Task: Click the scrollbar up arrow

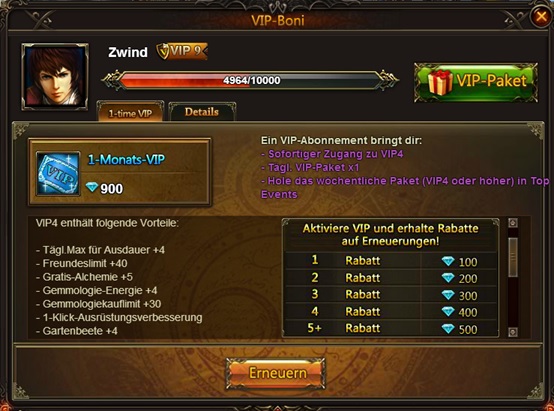Action: point(513,223)
